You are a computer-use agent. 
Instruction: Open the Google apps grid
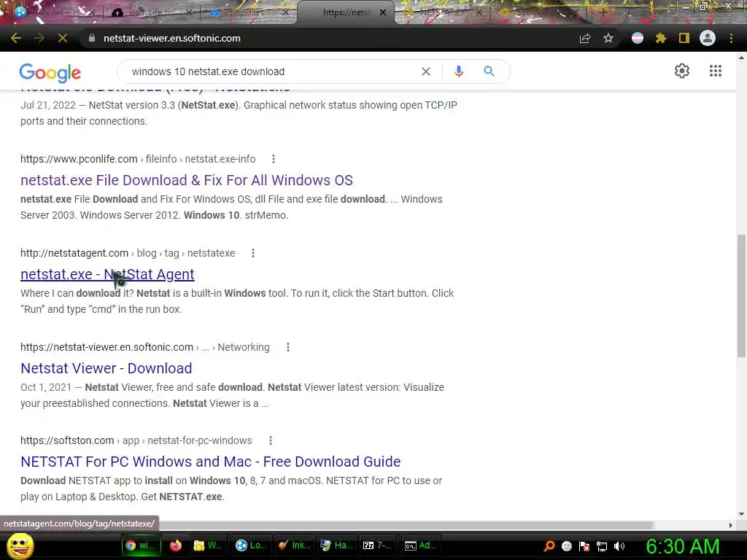(715, 71)
